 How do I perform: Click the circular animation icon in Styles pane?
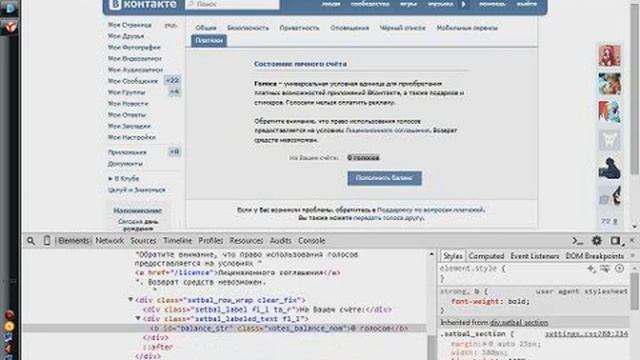[x=620, y=268]
